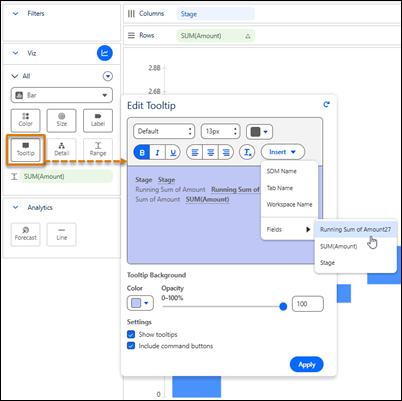Open the Color mark card

(x=25, y=120)
